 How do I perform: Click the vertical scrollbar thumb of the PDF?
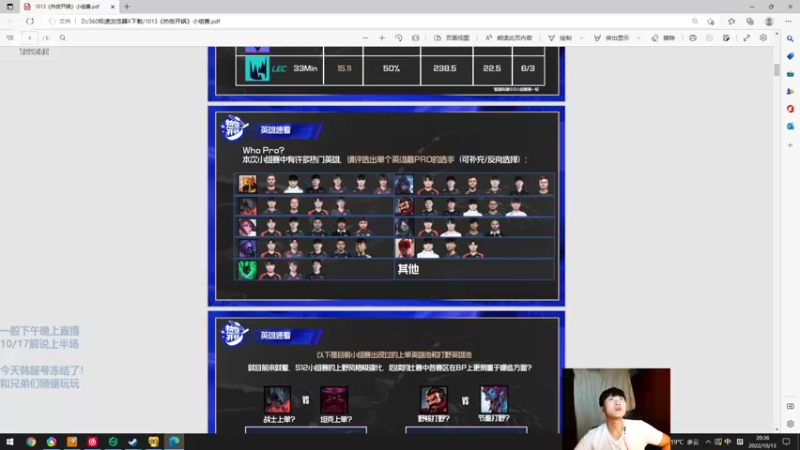click(777, 69)
